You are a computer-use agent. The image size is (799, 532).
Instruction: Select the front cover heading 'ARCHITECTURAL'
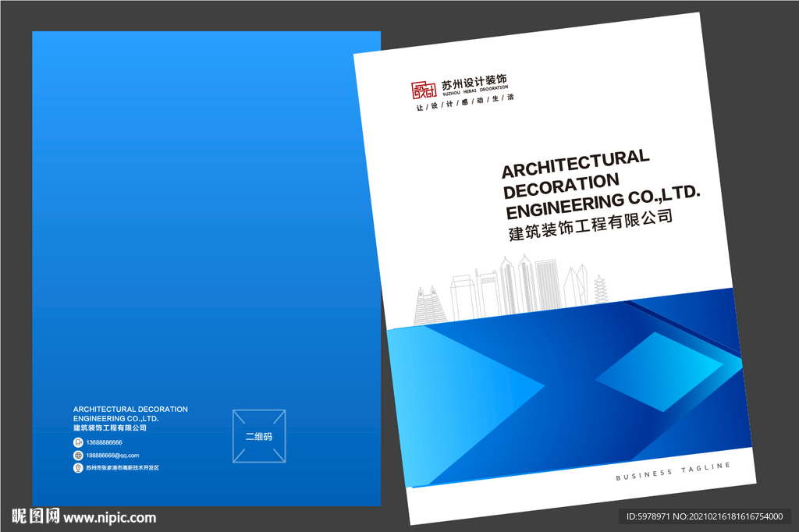pos(576,164)
